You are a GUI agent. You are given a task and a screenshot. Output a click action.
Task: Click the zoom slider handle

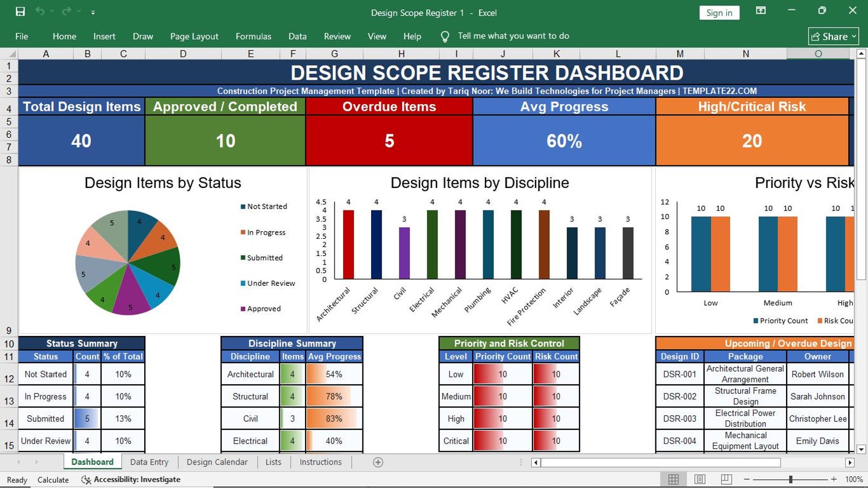click(790, 479)
